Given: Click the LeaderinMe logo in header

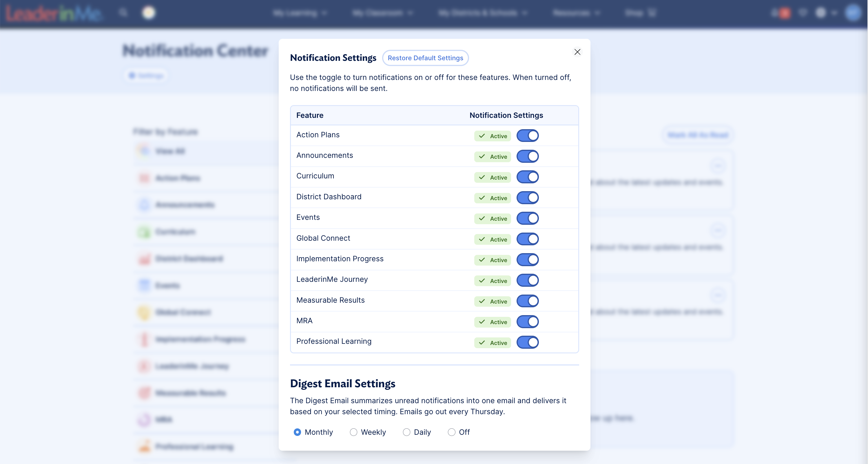Looking at the screenshot, I should pos(54,14).
